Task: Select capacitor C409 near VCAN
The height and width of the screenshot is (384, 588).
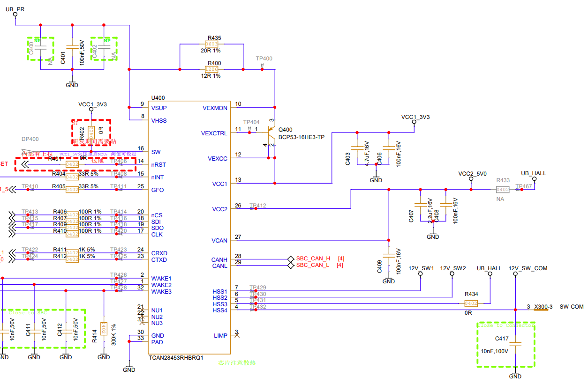Action: (x=388, y=256)
